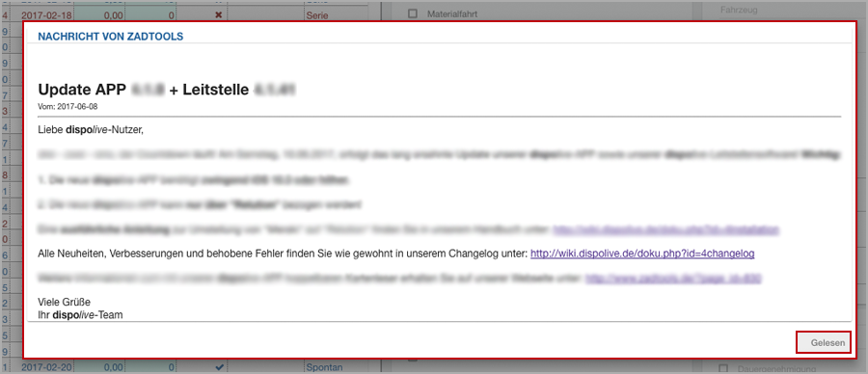
Task: Click the blue checkmark in 2017-02-20 row
Action: [x=220, y=367]
